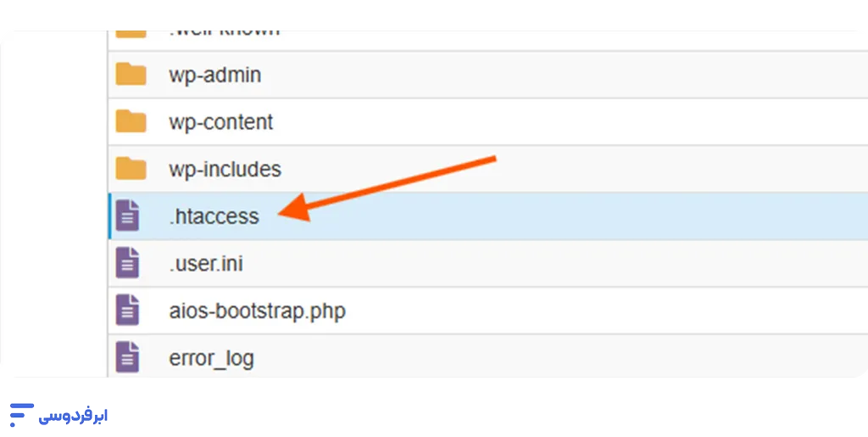This screenshot has height=437, width=868.
Task: Click the wp-content folder icon
Action: (x=131, y=121)
